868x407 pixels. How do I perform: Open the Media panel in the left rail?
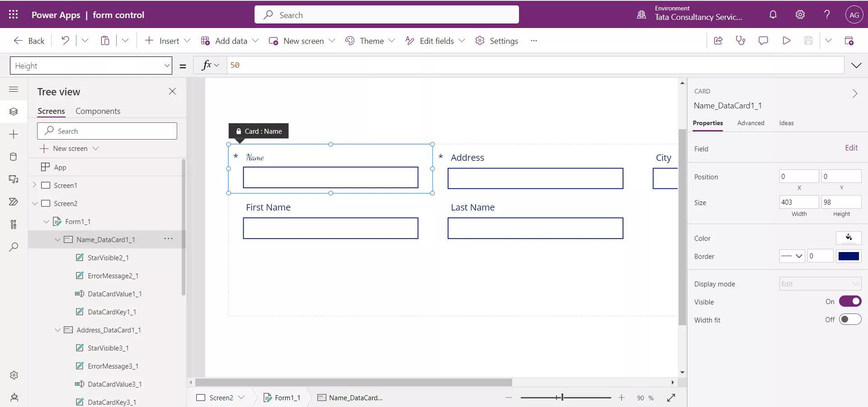14,179
